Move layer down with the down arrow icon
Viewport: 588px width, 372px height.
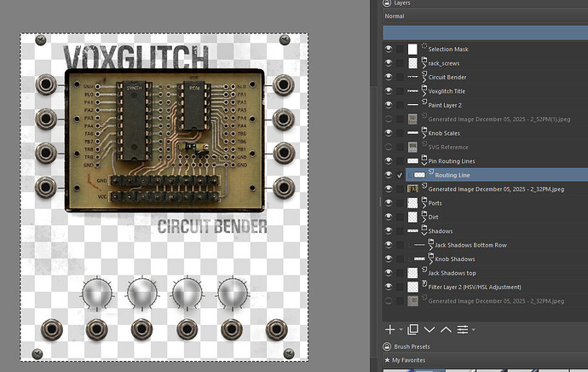coord(429,328)
